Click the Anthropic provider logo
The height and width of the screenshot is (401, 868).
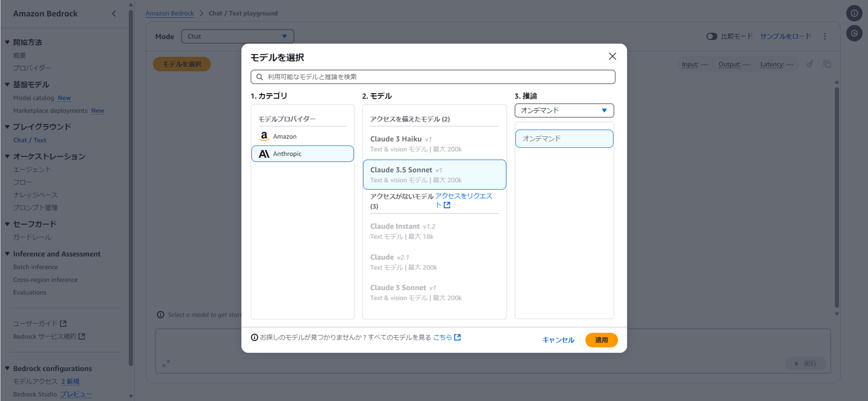click(x=264, y=154)
